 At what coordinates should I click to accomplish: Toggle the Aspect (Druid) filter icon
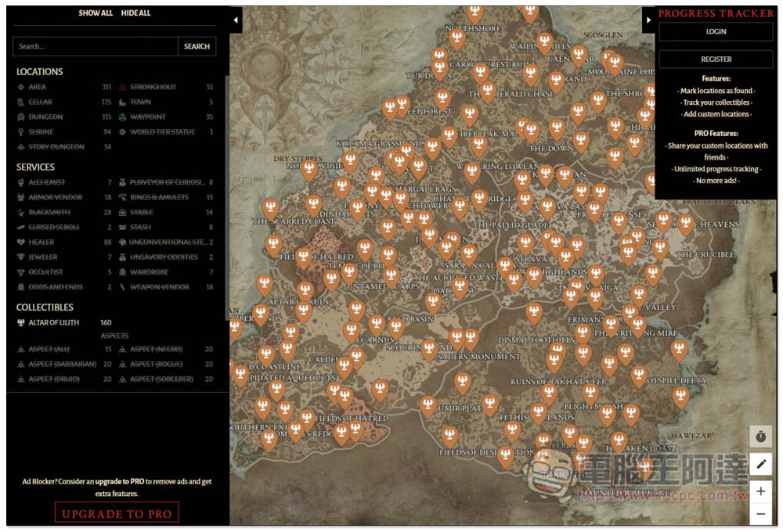pyautogui.click(x=20, y=379)
